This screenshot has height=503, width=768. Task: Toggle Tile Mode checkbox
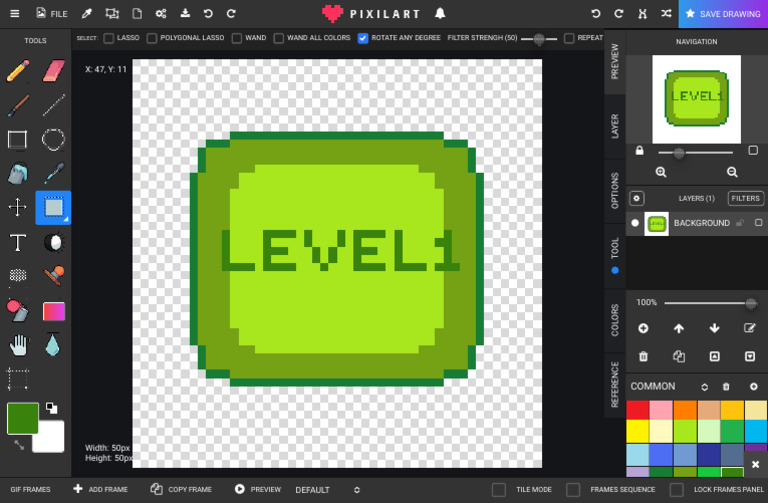(x=499, y=489)
